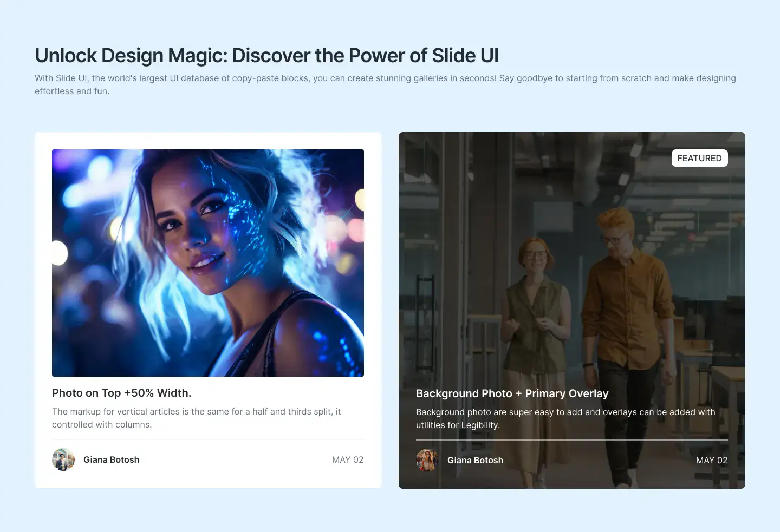The width and height of the screenshot is (780, 532).
Task: Click MAY 02 date in the dark card
Action: point(712,460)
